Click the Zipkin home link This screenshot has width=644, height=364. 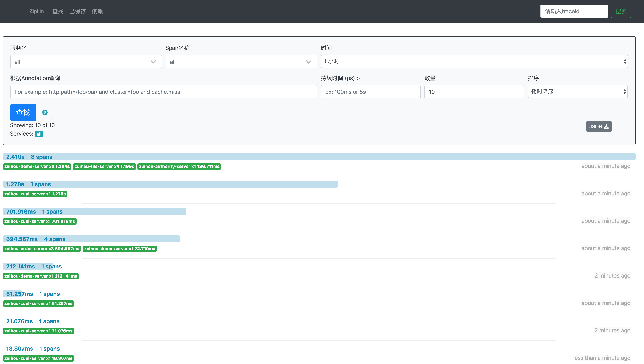[x=37, y=11]
